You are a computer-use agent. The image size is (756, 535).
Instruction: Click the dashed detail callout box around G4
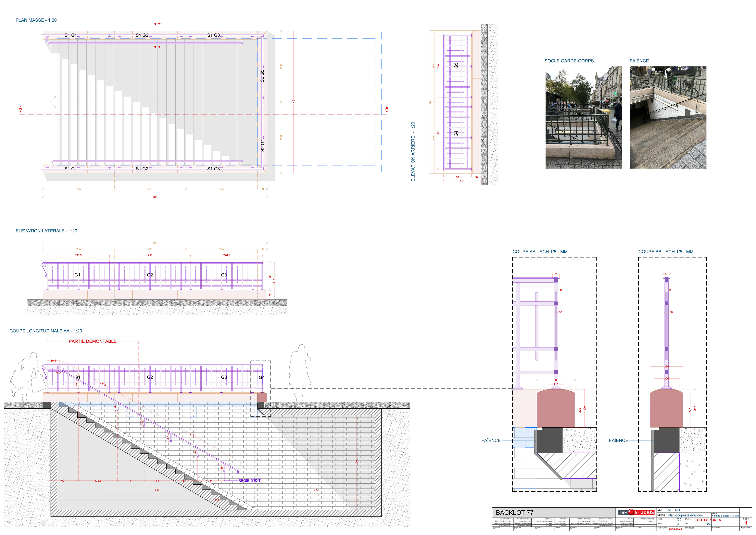point(261,389)
